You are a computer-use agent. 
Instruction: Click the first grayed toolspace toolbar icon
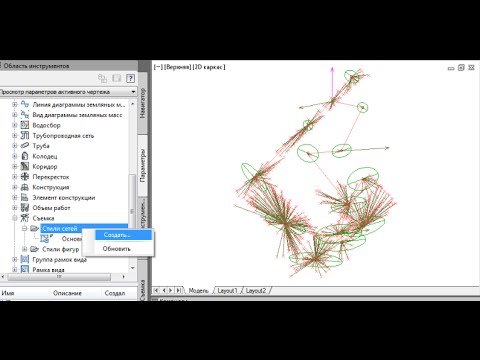coord(102,78)
